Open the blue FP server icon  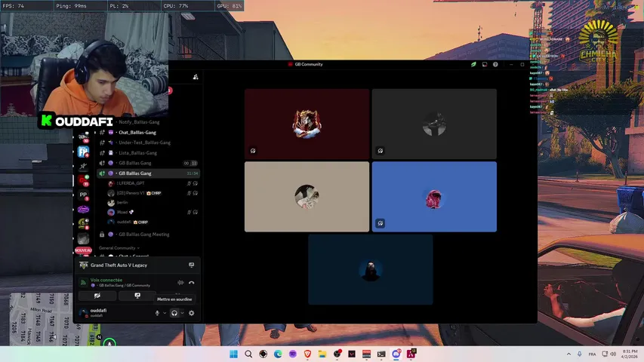coord(83,152)
